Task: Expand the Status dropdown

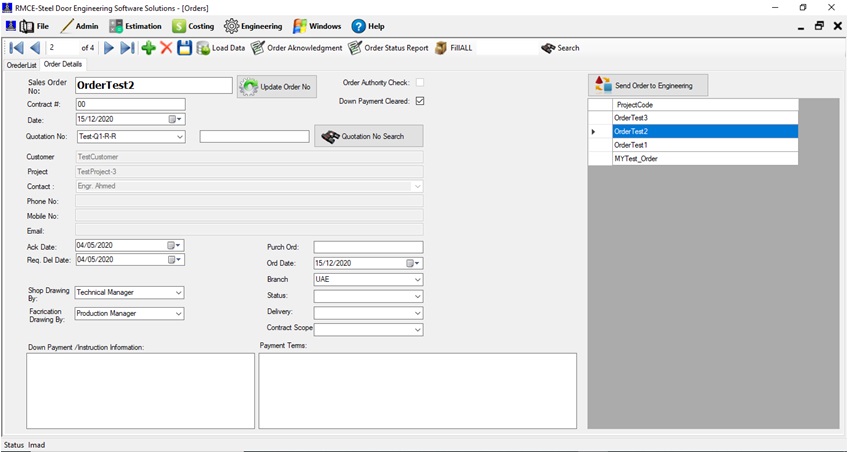Action: coord(418,297)
